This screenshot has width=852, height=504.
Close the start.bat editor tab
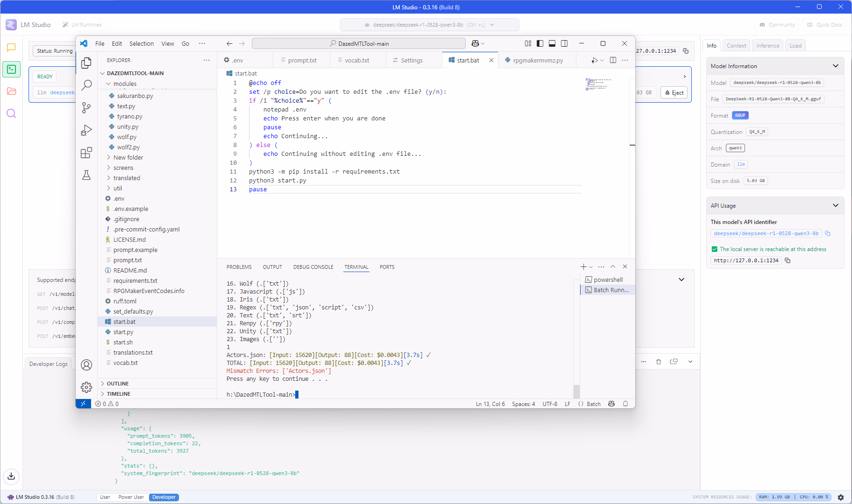click(491, 60)
